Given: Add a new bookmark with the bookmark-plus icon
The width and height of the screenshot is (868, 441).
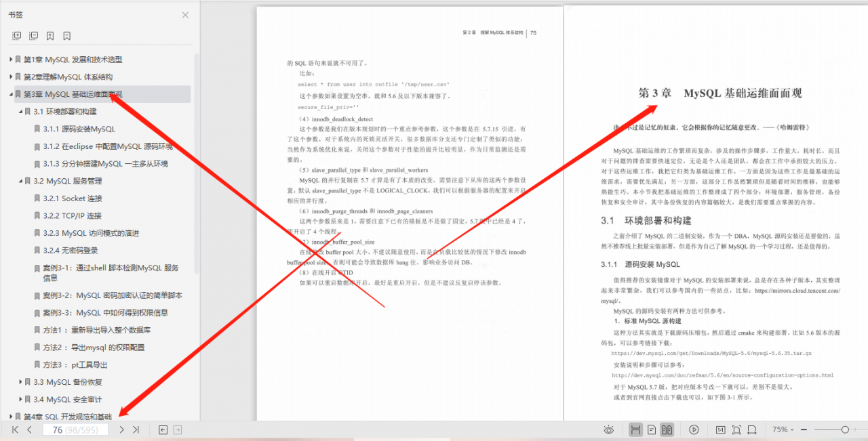Looking at the screenshot, I should tap(50, 36).
